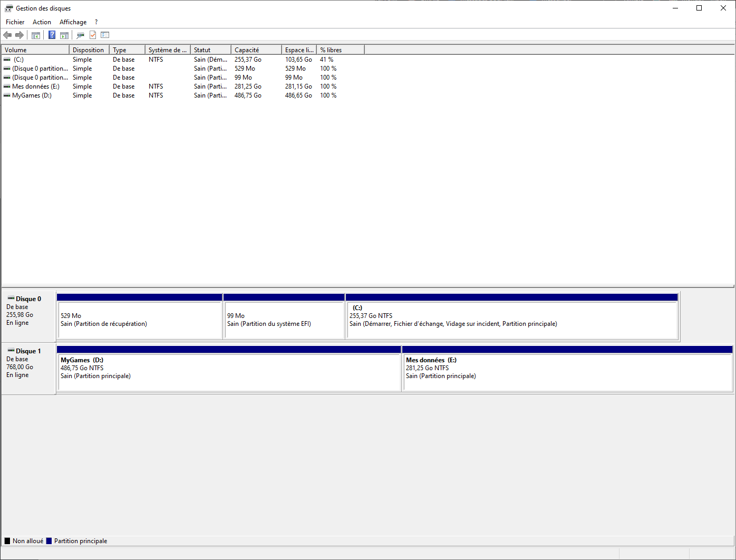Open the Action menu
Viewport: 736px width, 560px height.
tap(42, 22)
